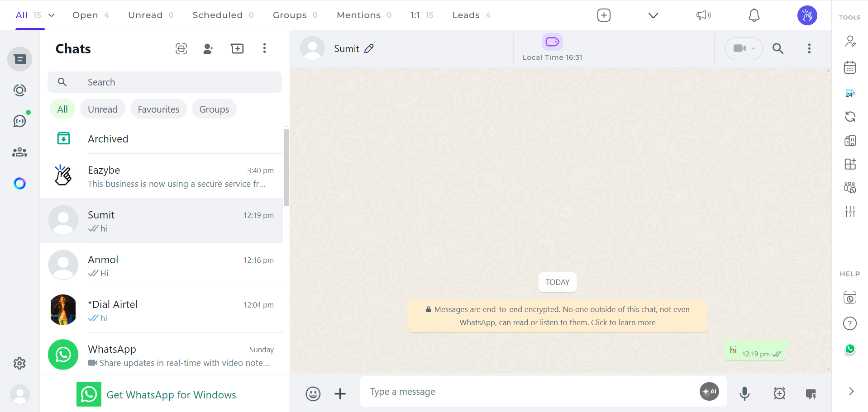Filter chats by Unread
868x412 pixels.
tap(102, 109)
